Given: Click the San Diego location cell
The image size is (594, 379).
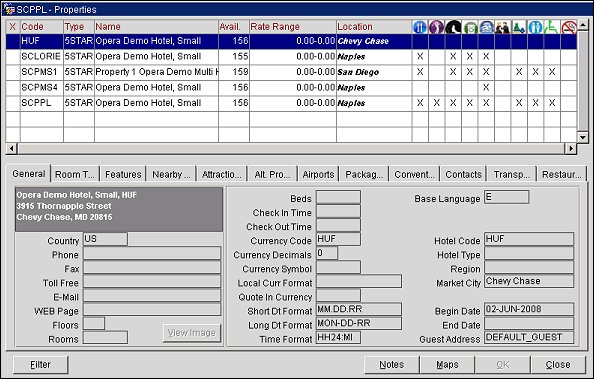Looking at the screenshot, I should click(374, 72).
